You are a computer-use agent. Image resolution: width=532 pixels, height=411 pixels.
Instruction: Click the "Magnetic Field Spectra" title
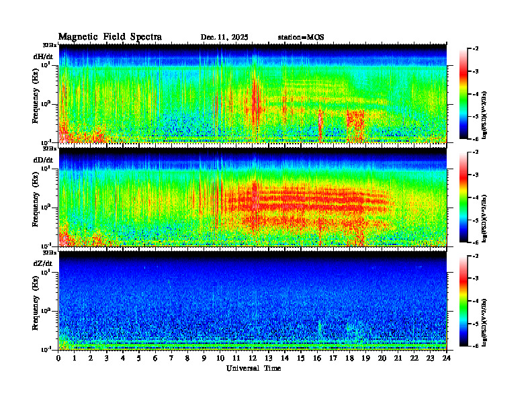tap(110, 37)
